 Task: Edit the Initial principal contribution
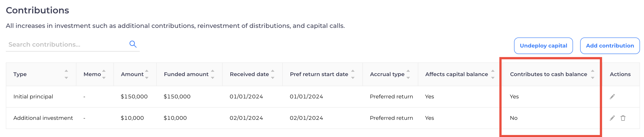612,96
